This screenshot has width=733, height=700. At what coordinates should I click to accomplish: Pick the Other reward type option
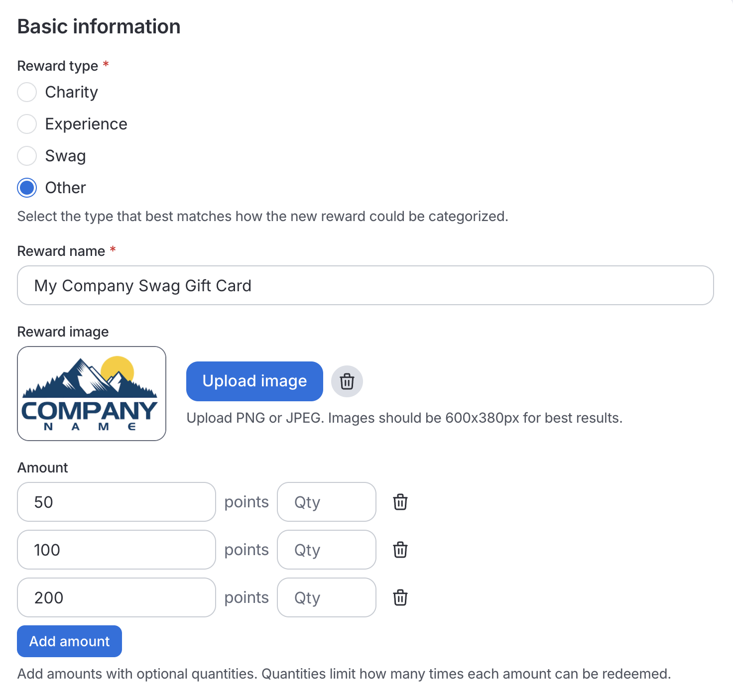click(27, 188)
